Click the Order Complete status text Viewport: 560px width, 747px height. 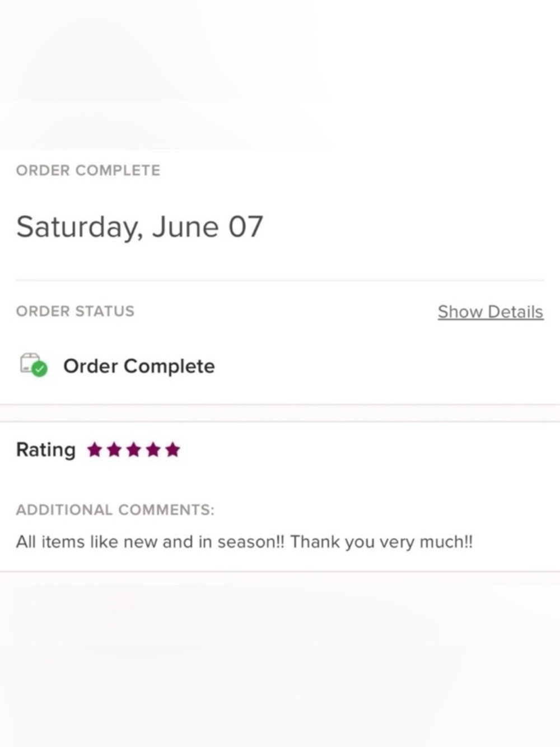pos(139,366)
